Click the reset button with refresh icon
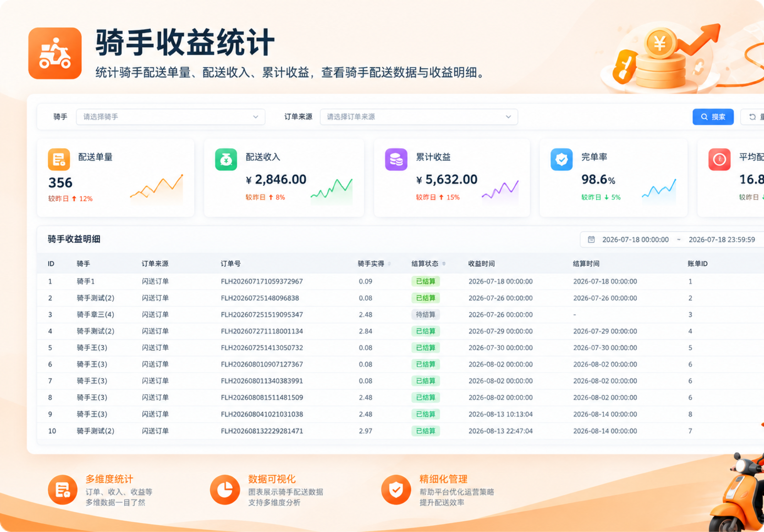 pos(753,117)
